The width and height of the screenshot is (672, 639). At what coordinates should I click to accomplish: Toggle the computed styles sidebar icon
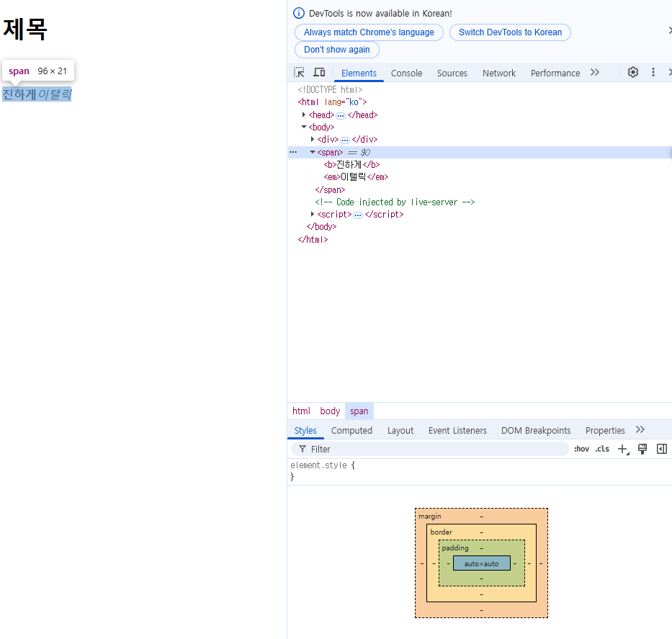[662, 449]
